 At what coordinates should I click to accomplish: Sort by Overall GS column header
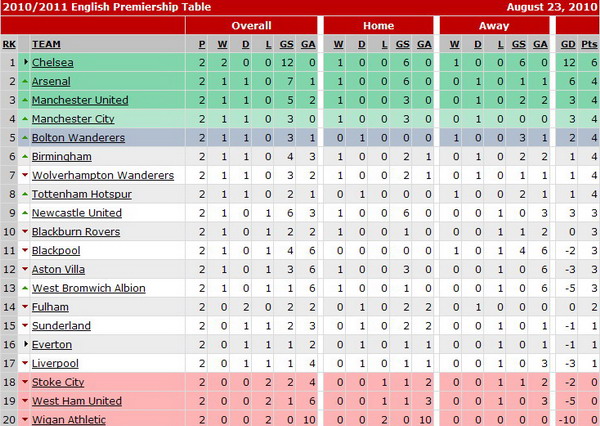point(286,44)
